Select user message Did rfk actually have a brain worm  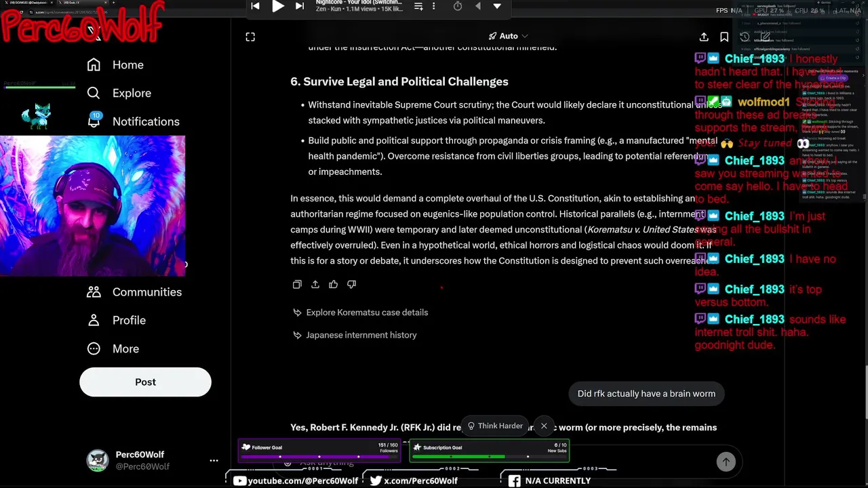pyautogui.click(x=646, y=394)
